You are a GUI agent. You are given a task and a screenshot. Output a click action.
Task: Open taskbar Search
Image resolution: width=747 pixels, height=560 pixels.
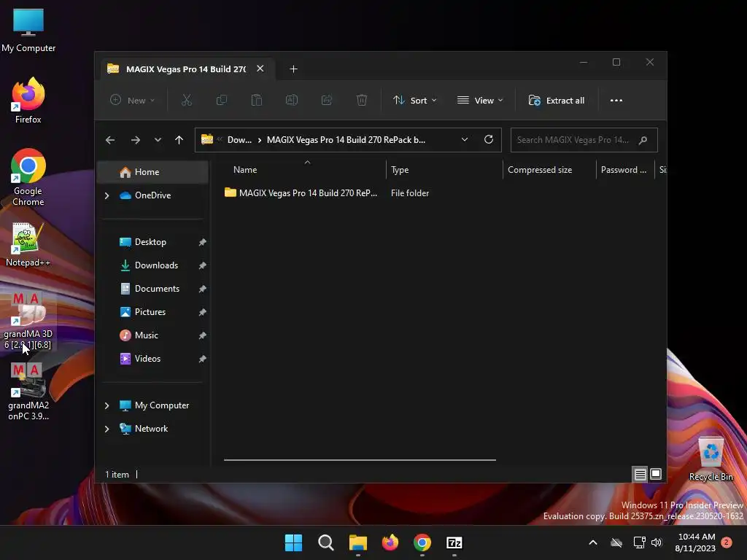(326, 542)
